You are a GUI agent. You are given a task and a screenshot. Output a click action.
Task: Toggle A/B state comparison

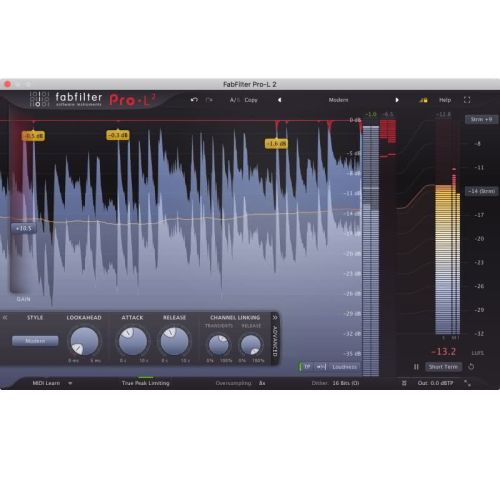coord(235,100)
